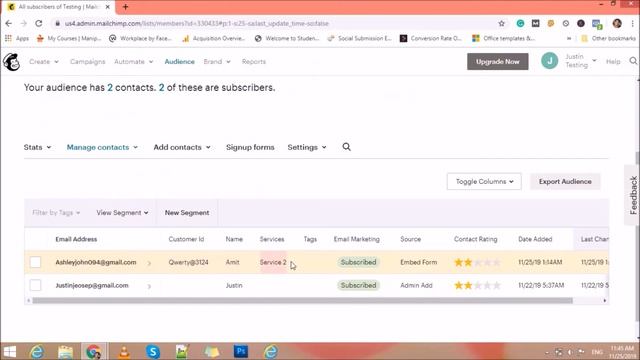Create a New Segment

[187, 213]
